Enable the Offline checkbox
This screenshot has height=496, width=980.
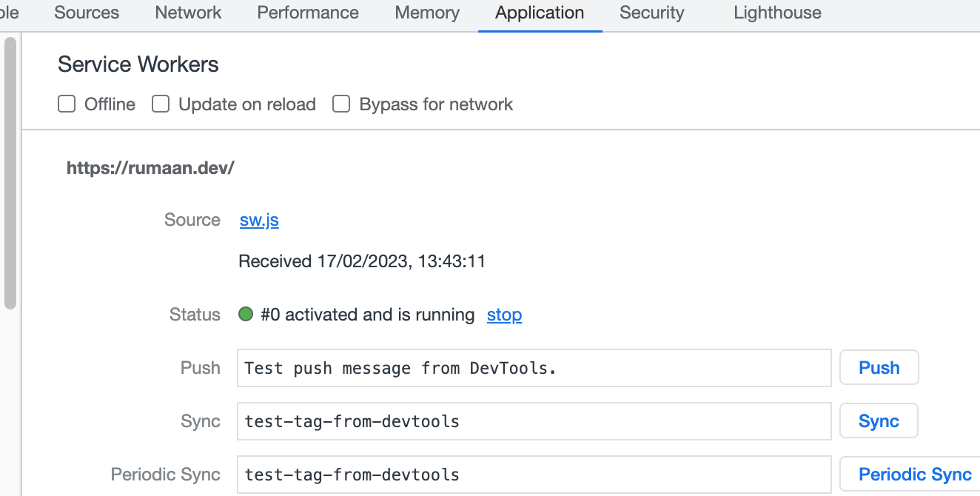67,104
